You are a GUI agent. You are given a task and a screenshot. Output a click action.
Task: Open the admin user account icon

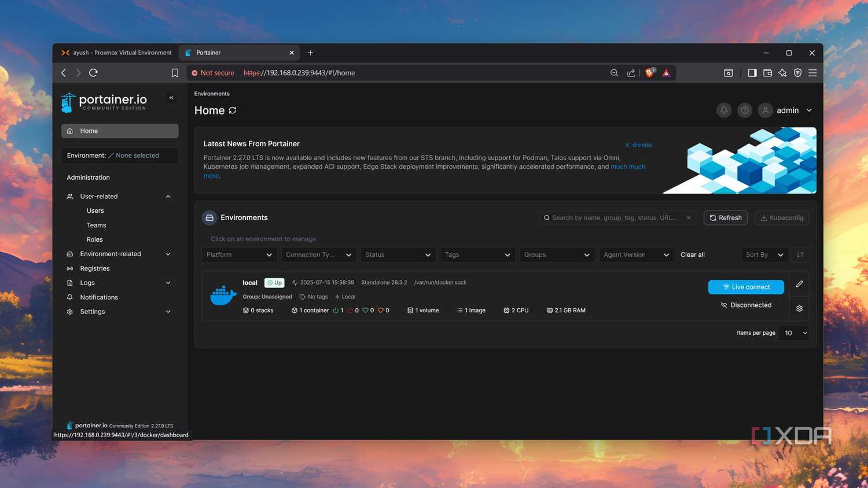pyautogui.click(x=765, y=110)
